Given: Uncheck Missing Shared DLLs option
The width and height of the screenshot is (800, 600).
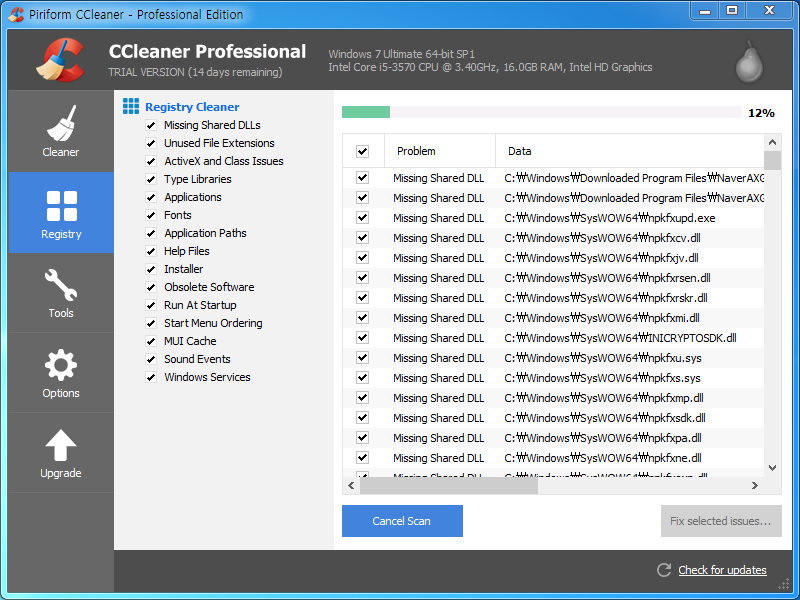Looking at the screenshot, I should pyautogui.click(x=151, y=125).
